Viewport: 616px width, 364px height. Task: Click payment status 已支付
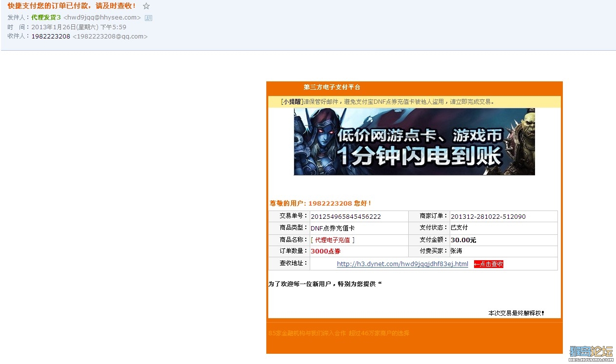coord(459,228)
